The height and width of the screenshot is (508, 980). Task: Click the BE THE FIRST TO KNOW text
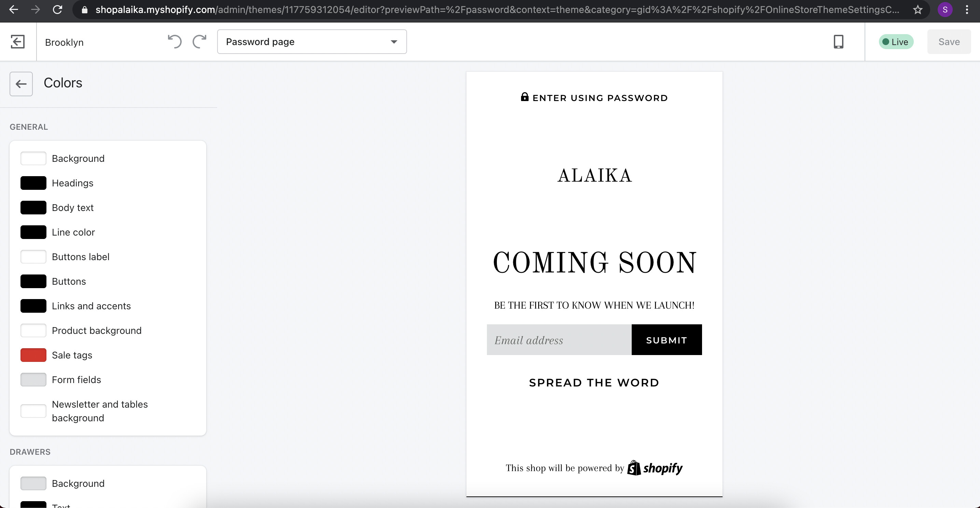(594, 305)
